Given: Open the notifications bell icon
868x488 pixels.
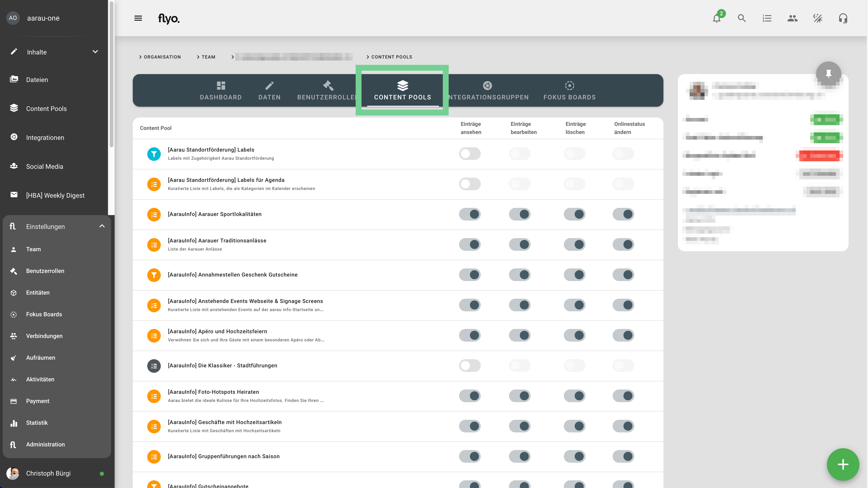Looking at the screenshot, I should click(716, 18).
